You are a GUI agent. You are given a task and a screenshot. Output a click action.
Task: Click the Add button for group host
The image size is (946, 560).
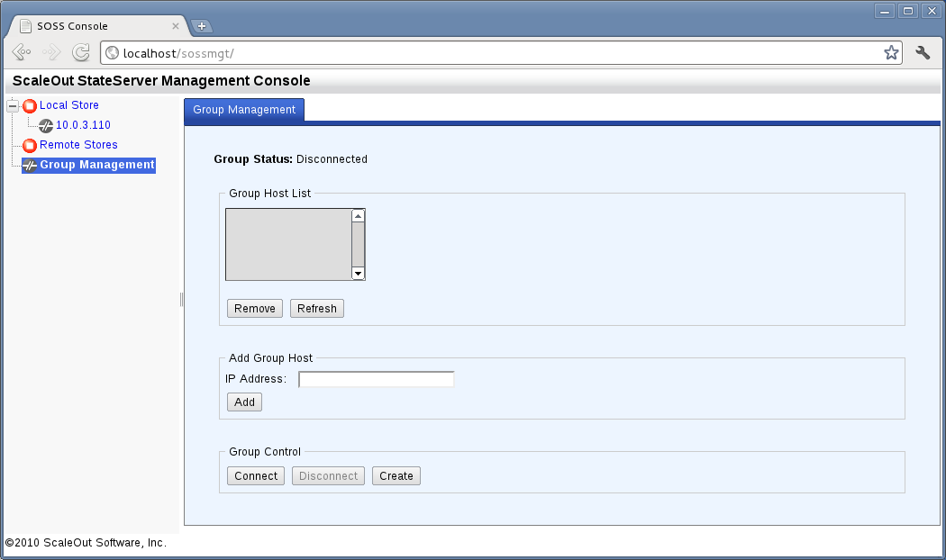click(244, 402)
